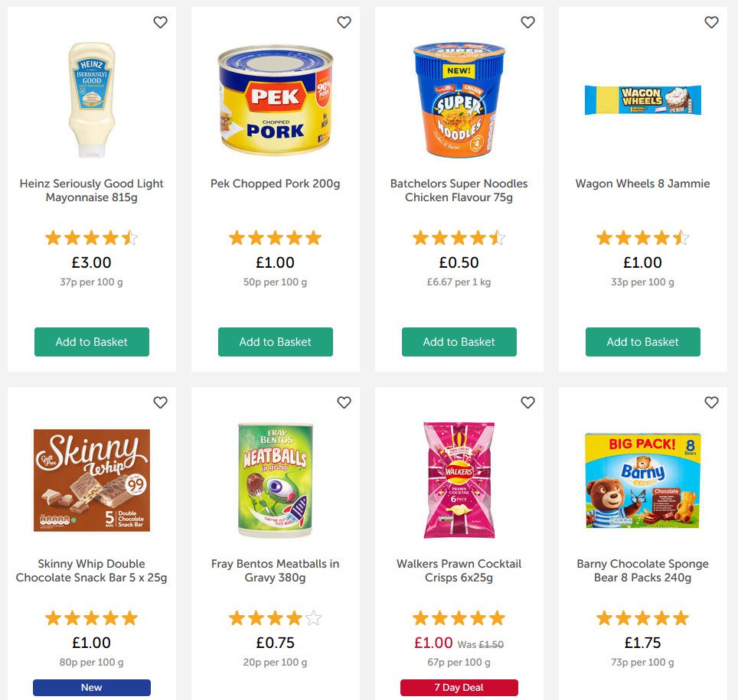This screenshot has width=738, height=700.
Task: Click the New badge under Skinny Whip
Action: 91,688
